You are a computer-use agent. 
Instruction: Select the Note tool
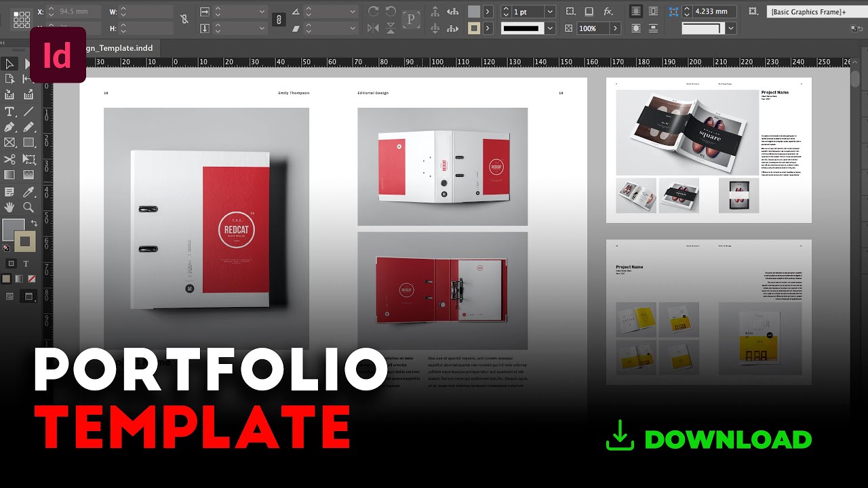coord(9,192)
